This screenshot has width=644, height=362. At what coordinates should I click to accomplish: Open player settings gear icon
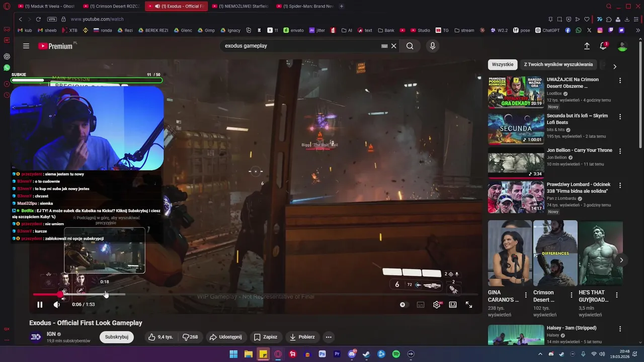pyautogui.click(x=437, y=305)
